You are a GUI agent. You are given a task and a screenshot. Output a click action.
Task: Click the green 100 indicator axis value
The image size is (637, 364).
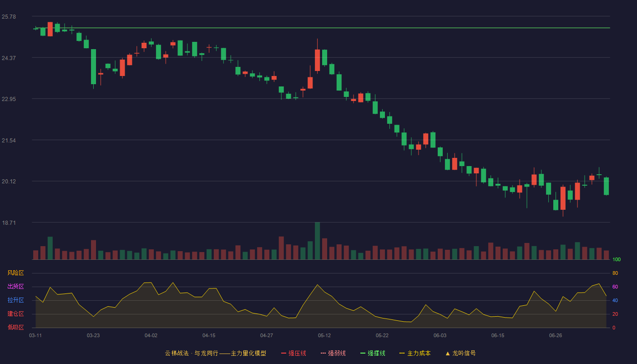[617, 260]
